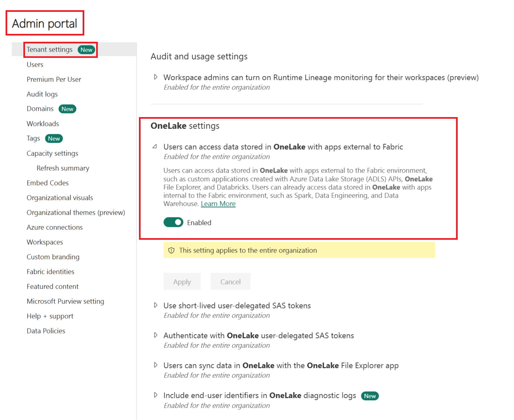Click the New badge beside Domains
514x420 pixels.
[x=68, y=109]
